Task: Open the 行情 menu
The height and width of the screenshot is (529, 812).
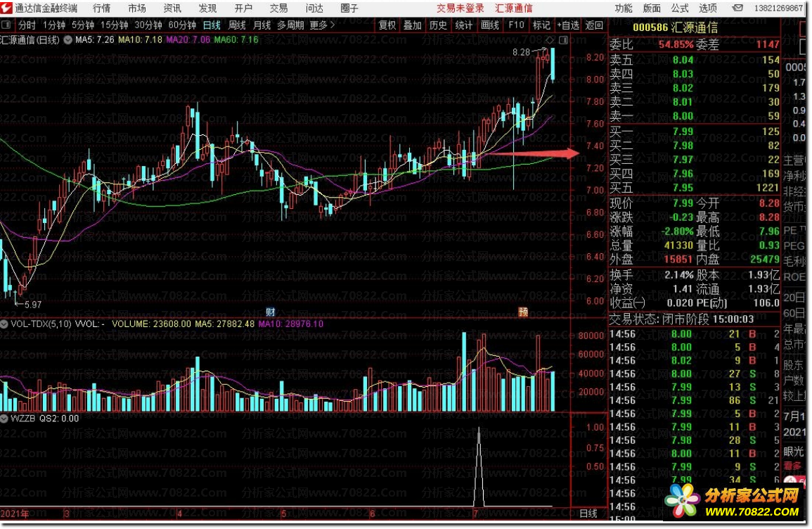Action: [x=101, y=8]
